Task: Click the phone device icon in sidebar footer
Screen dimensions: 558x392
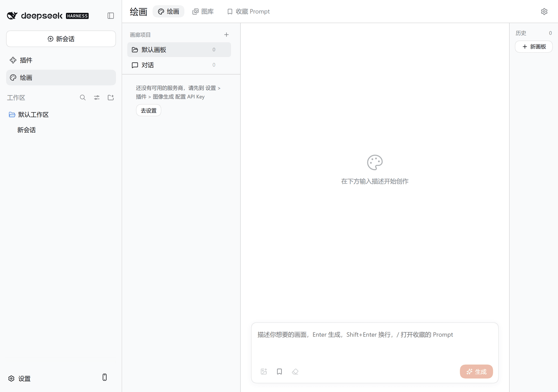Action: [104, 377]
